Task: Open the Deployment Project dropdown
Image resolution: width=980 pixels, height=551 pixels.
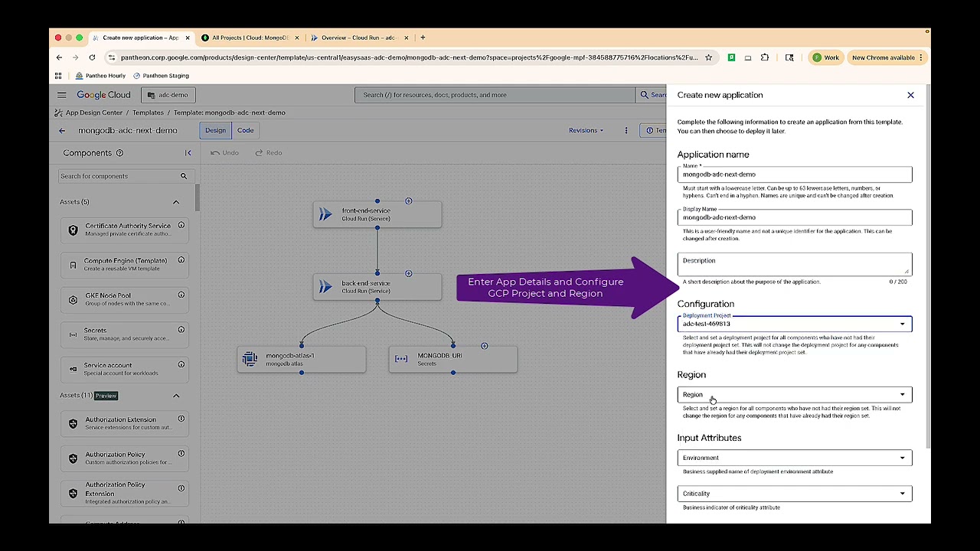Action: tap(795, 324)
